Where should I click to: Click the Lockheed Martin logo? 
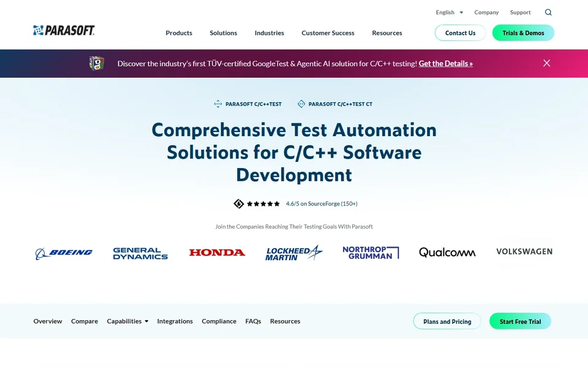(293, 253)
